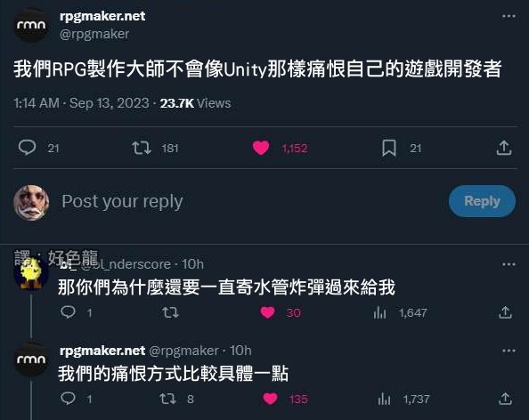Click the rpgmaker.net rmn avatar at top
This screenshot has width=529, height=420.
tap(31, 25)
